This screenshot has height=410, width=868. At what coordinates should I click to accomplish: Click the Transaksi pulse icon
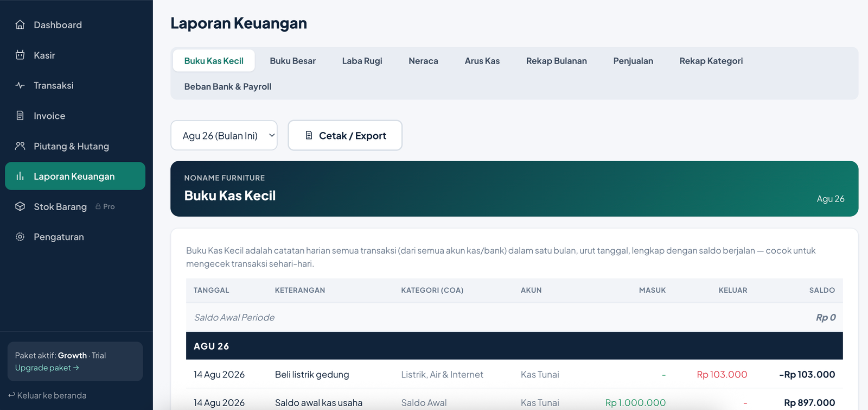20,85
